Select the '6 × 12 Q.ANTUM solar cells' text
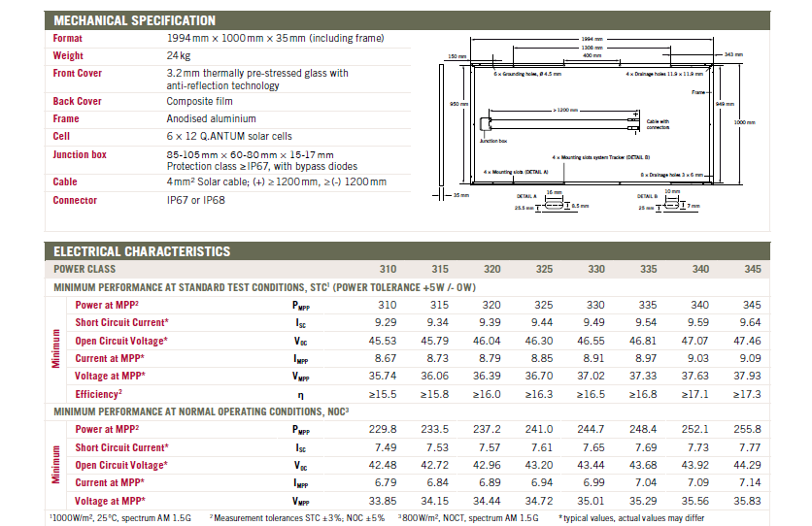812x526 pixels. coord(229,137)
